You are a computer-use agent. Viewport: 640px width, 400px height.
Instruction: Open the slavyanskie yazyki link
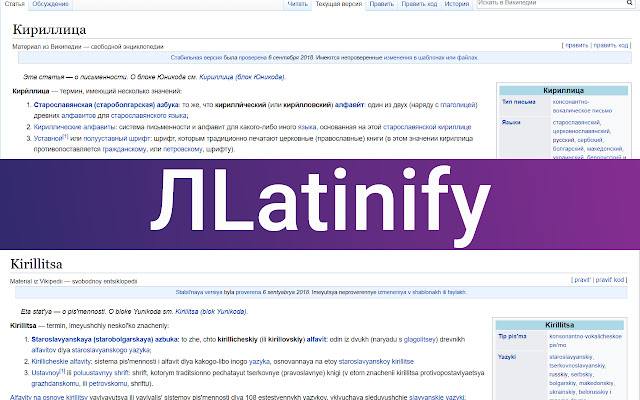[x=437, y=397]
